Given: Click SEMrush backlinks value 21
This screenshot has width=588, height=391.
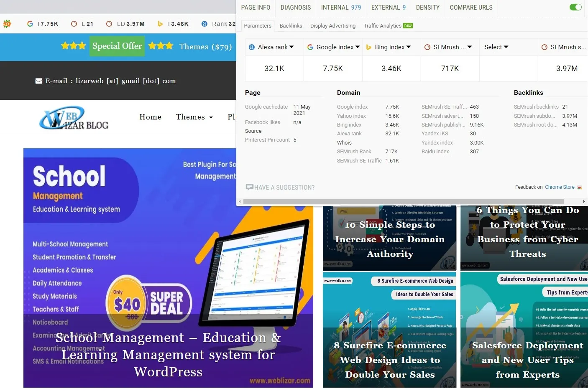Looking at the screenshot, I should click(565, 107).
